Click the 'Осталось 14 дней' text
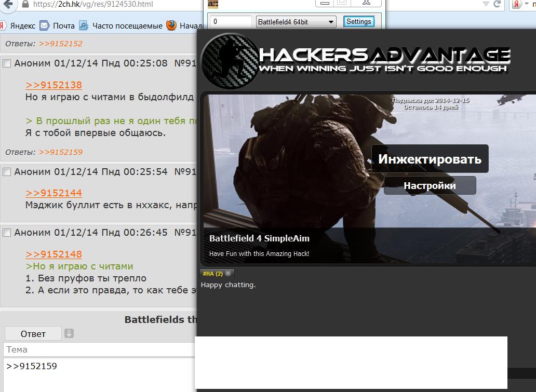 431,107
